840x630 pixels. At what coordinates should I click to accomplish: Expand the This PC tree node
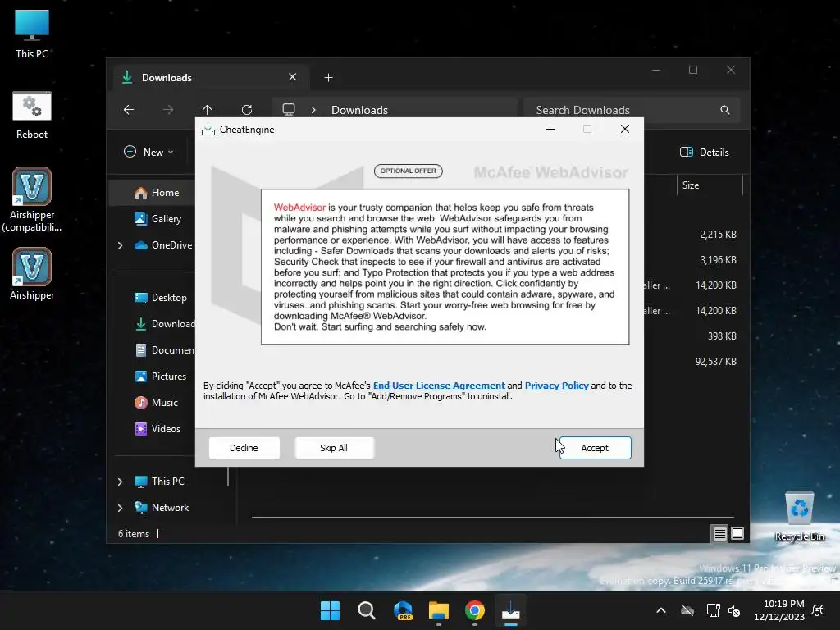(x=121, y=482)
